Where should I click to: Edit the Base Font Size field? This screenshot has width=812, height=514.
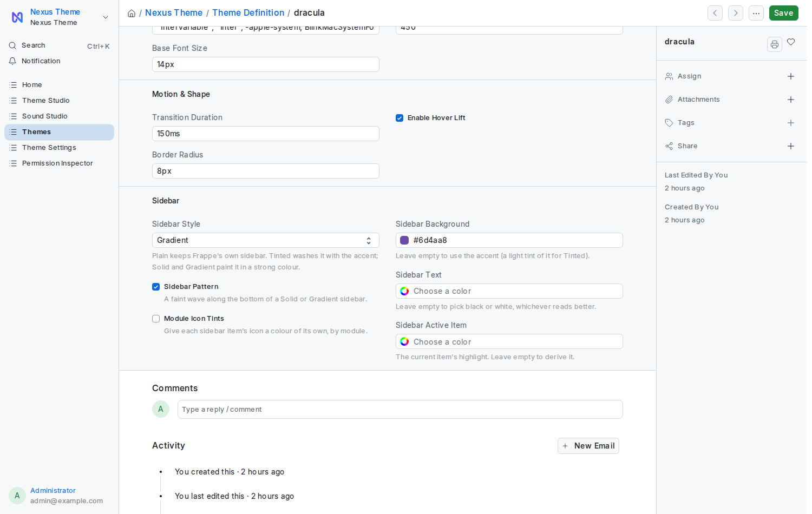coord(265,64)
